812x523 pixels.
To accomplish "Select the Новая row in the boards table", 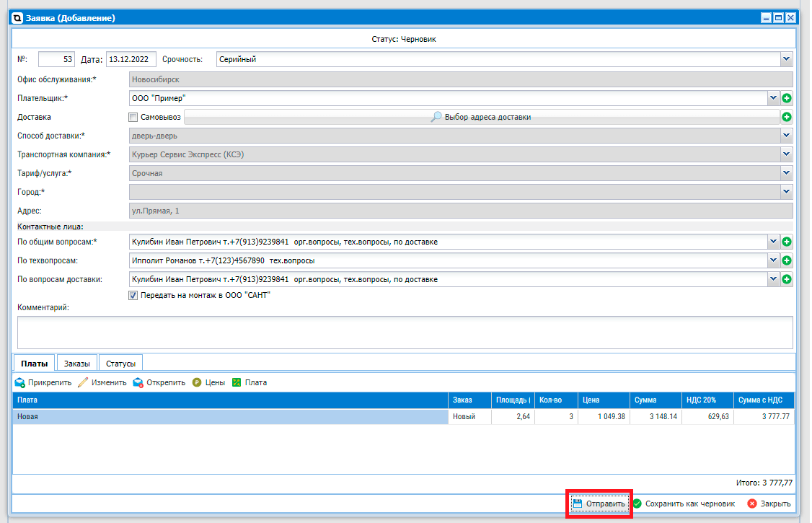I will tap(231, 417).
